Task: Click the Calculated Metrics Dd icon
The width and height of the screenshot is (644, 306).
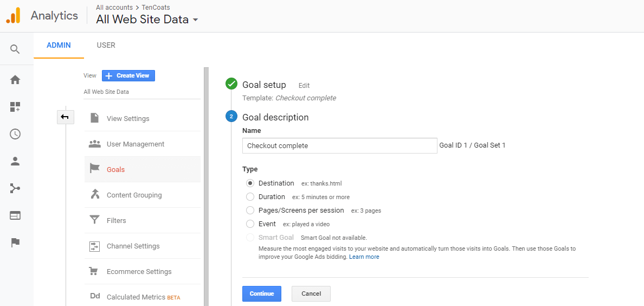Action: pyautogui.click(x=95, y=296)
